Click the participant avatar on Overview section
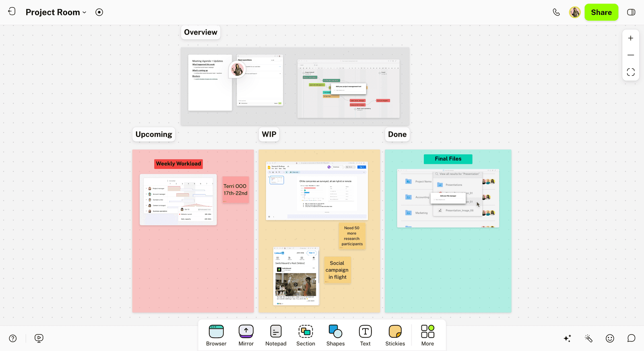The image size is (644, 351). [x=237, y=69]
